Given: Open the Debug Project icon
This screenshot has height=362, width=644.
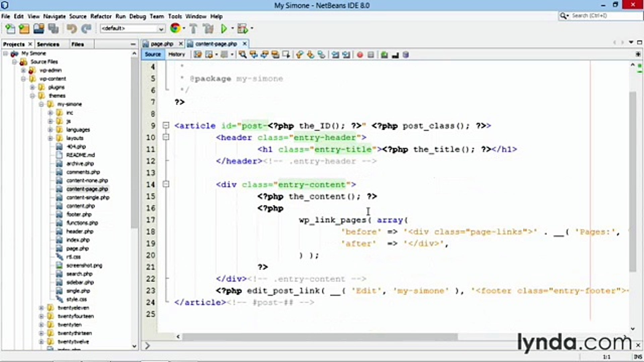Looking at the screenshot, I should click(x=243, y=28).
